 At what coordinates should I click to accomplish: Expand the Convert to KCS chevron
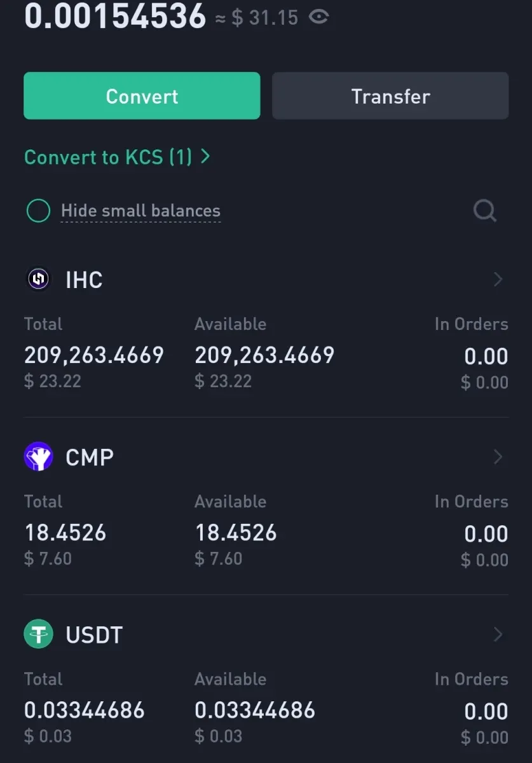[205, 156]
